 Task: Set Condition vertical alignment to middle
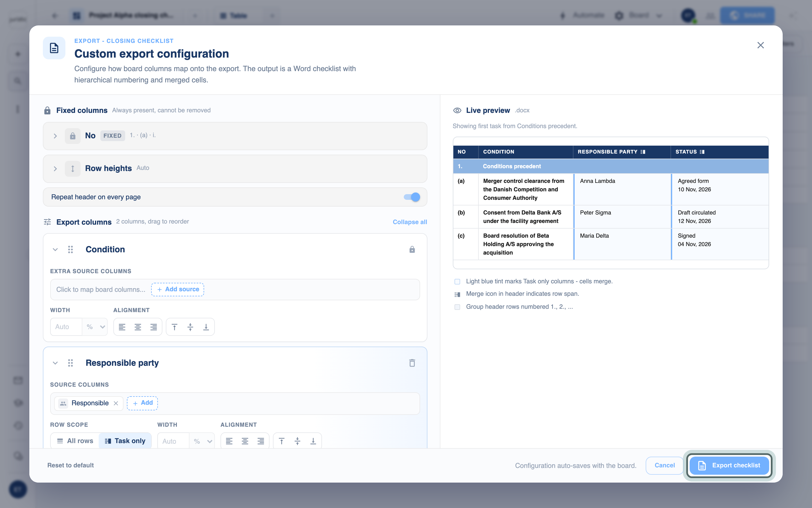pyautogui.click(x=190, y=327)
